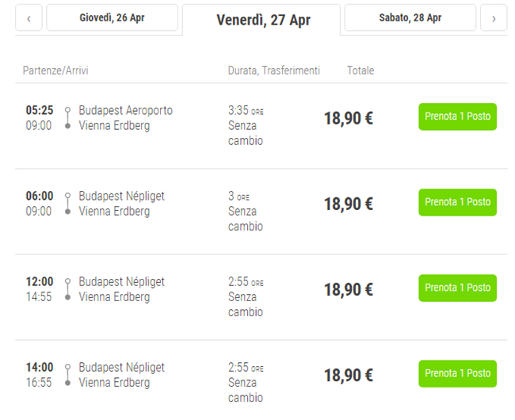Click the 18,90 € price of 06:00 trip
This screenshot has height=420, width=515.
348,204
